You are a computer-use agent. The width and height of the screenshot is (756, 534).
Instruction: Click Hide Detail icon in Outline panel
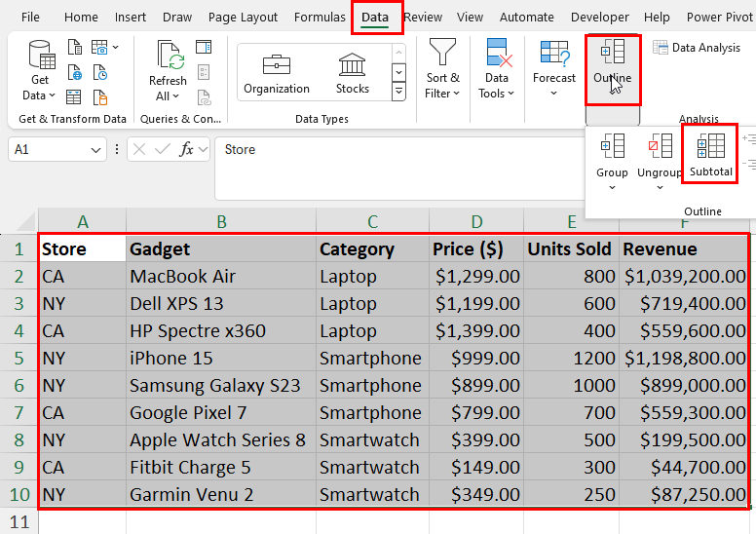click(750, 165)
